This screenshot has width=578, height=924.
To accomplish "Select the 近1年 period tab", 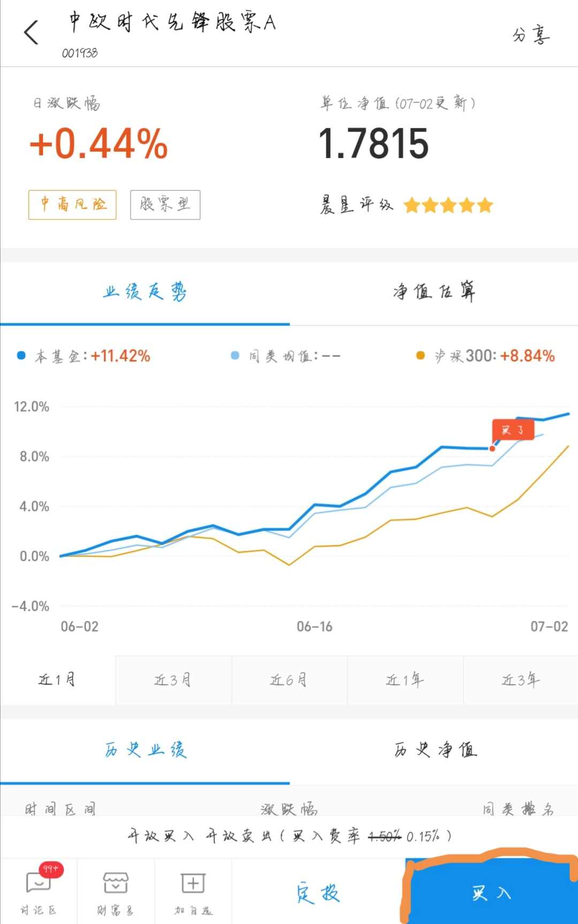I will point(405,680).
